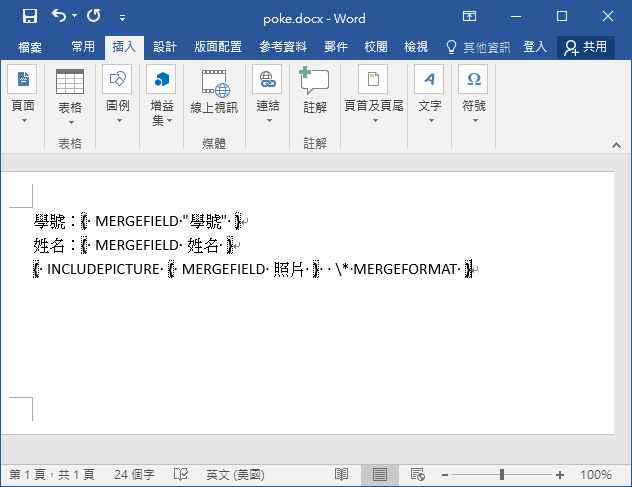Click the 圖例 illustrations icon
Image resolution: width=632 pixels, height=487 pixels.
[117, 79]
